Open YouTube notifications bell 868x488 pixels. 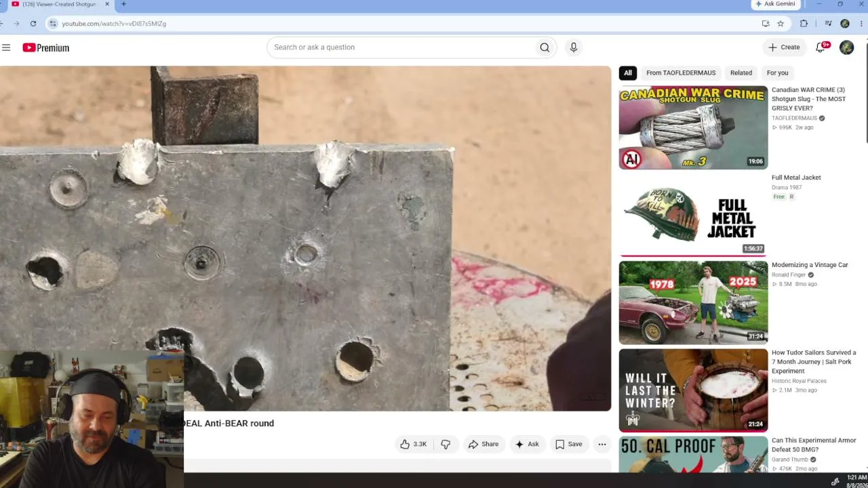[821, 47]
